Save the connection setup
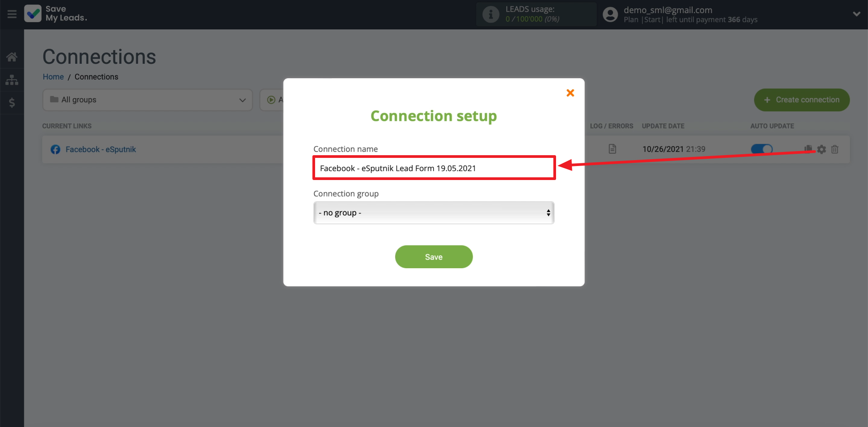868x427 pixels. coord(434,257)
